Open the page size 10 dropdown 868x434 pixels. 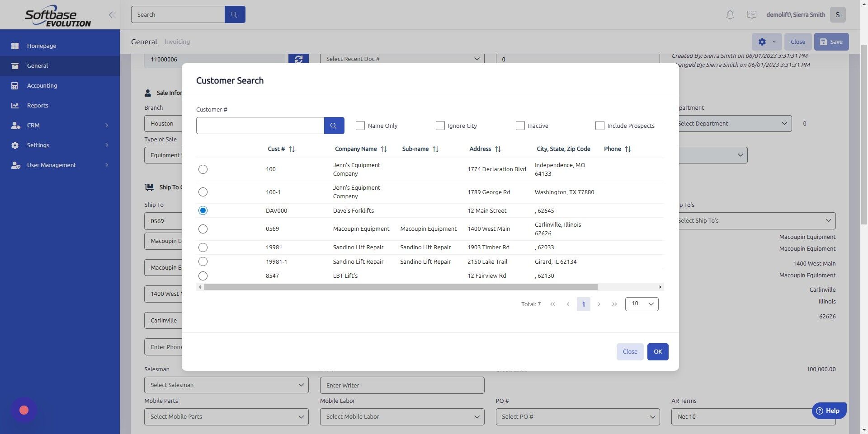pyautogui.click(x=642, y=304)
